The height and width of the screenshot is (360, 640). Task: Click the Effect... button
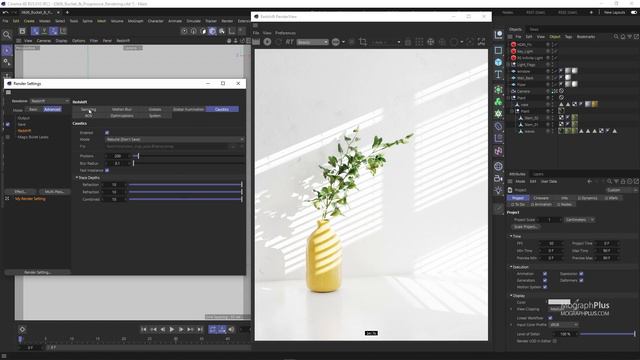[20, 191]
